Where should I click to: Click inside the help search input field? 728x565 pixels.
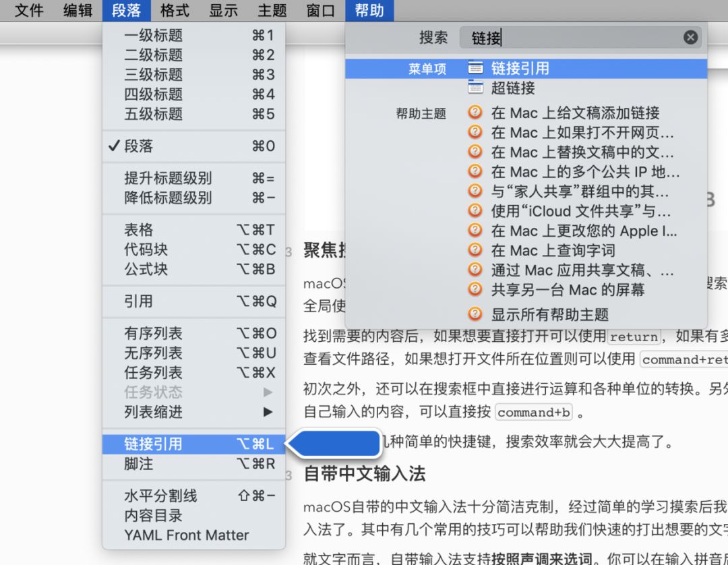pyautogui.click(x=573, y=37)
